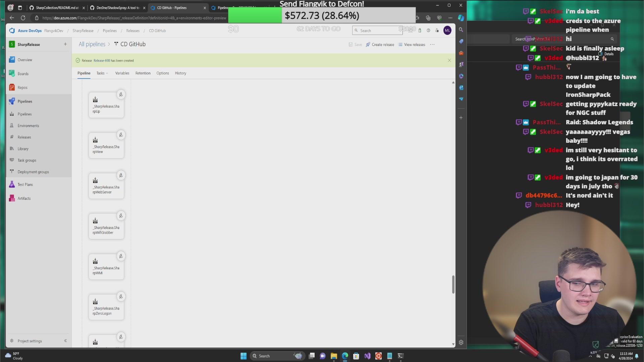Click the scroll down arrow of pipeline canvas

tap(453, 344)
